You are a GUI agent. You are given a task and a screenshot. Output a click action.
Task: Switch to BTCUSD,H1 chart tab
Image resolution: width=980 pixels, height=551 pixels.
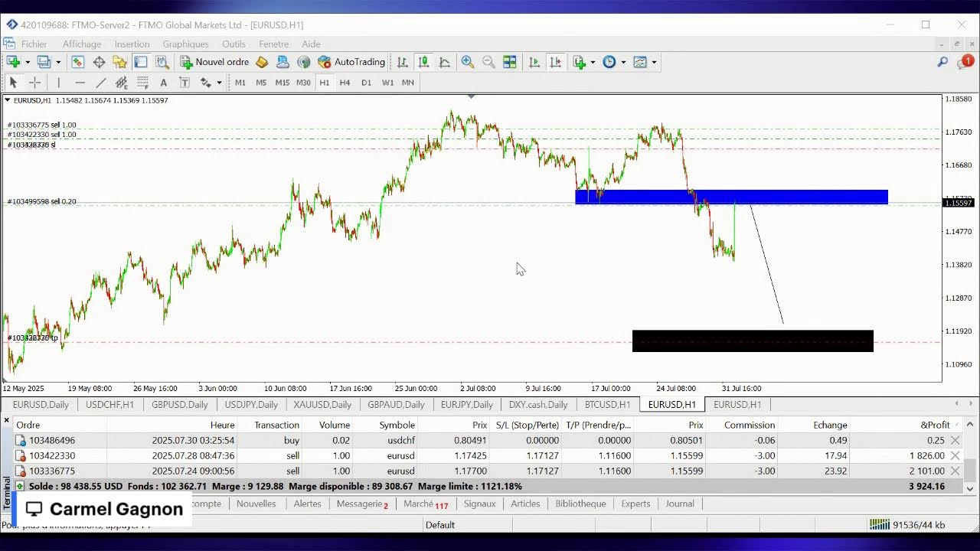pos(607,405)
